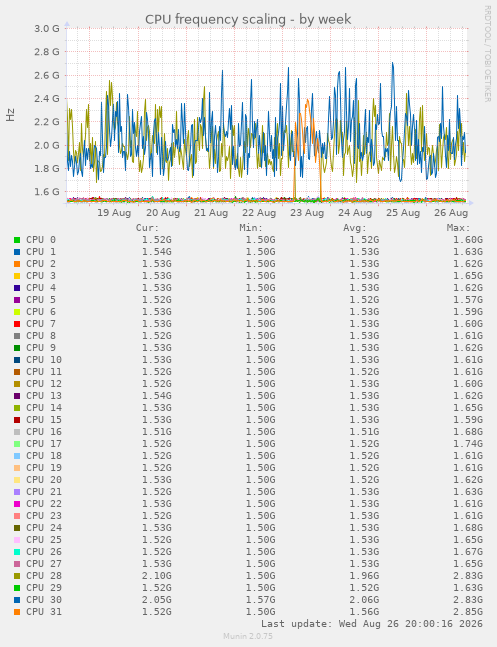Click the 'Max:' column header

coord(459,228)
